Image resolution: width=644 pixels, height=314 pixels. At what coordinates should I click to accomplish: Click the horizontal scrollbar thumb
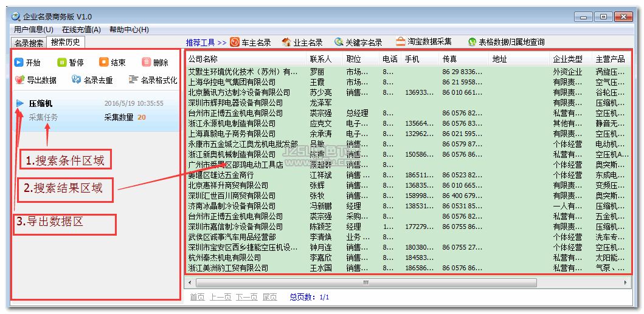(366, 282)
